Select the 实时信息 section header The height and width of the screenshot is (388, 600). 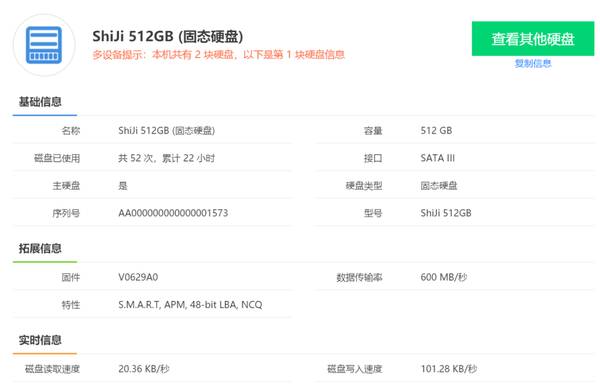pos(40,340)
